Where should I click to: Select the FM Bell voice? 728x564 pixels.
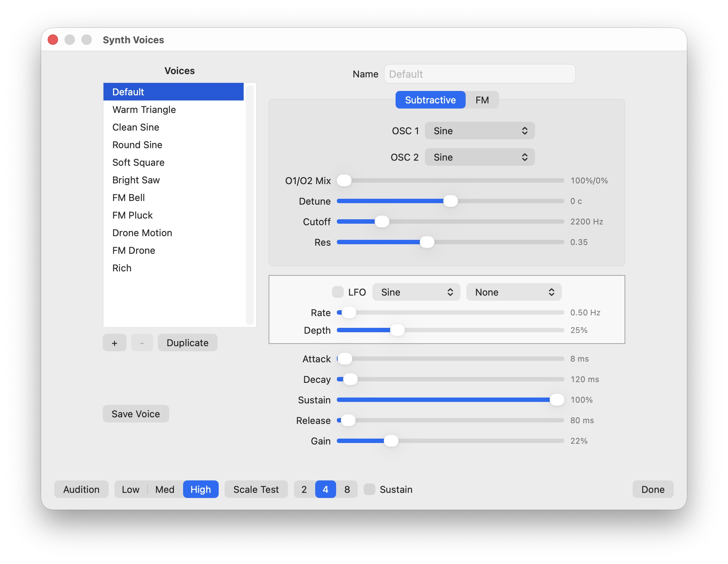174,197
